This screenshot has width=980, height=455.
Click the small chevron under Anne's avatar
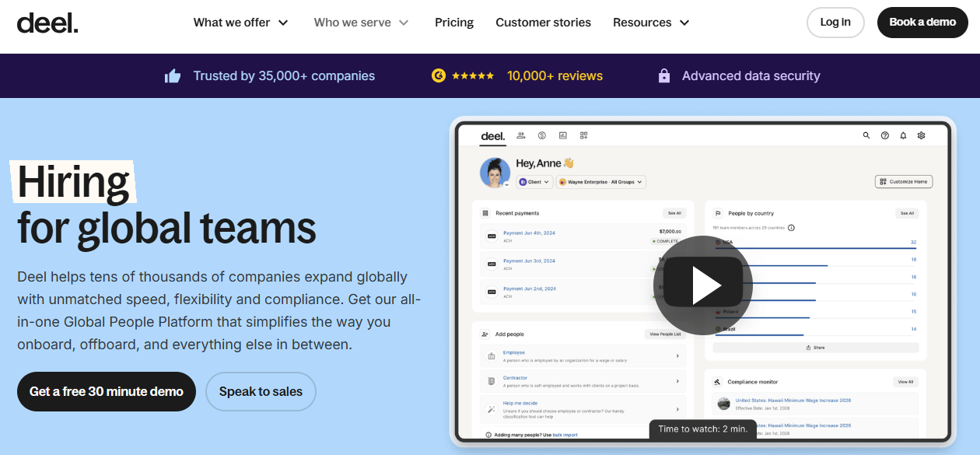[x=506, y=185]
